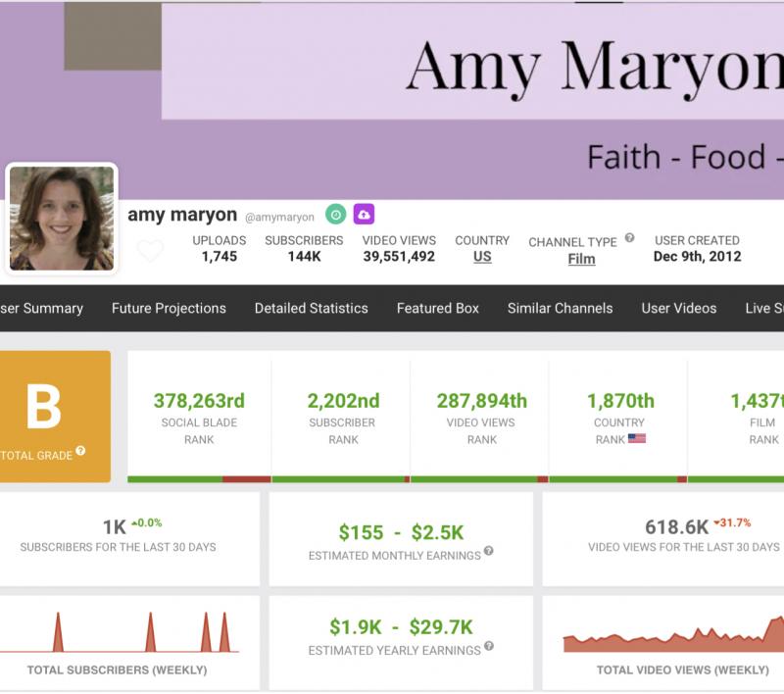784x694 pixels.
Task: Open the User Summary tab
Action: coord(41,308)
